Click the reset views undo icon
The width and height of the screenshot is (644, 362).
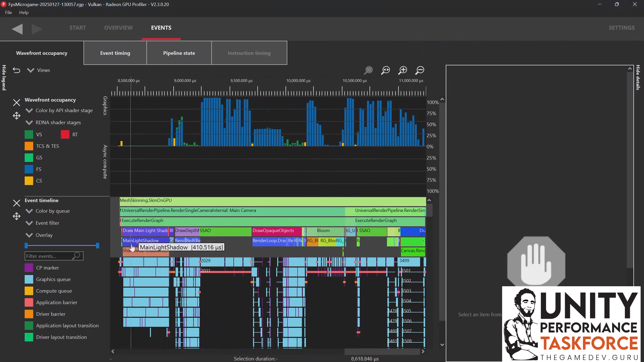tap(16, 70)
